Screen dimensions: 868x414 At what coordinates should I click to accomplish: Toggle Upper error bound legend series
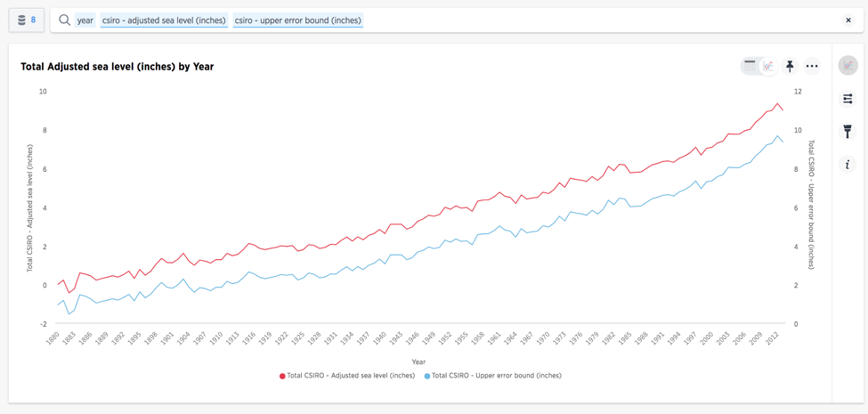(496, 376)
